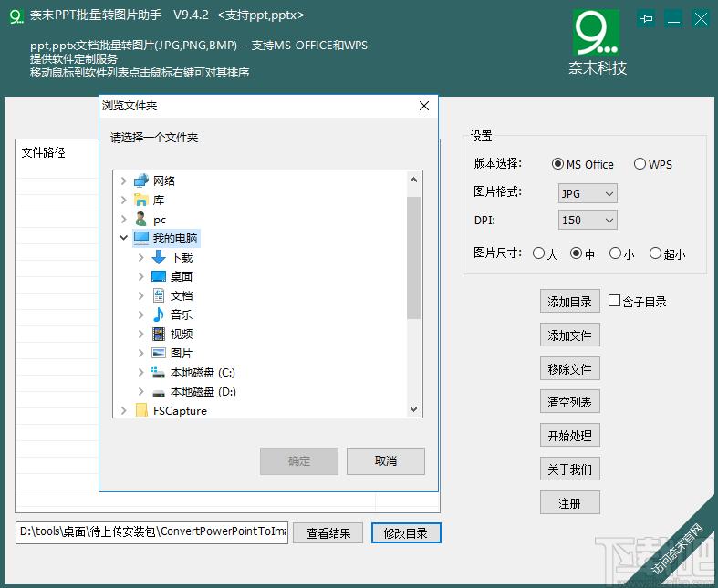The width and height of the screenshot is (718, 588).
Task: Click the Network (网络) icon in folder tree
Action: tap(141, 181)
